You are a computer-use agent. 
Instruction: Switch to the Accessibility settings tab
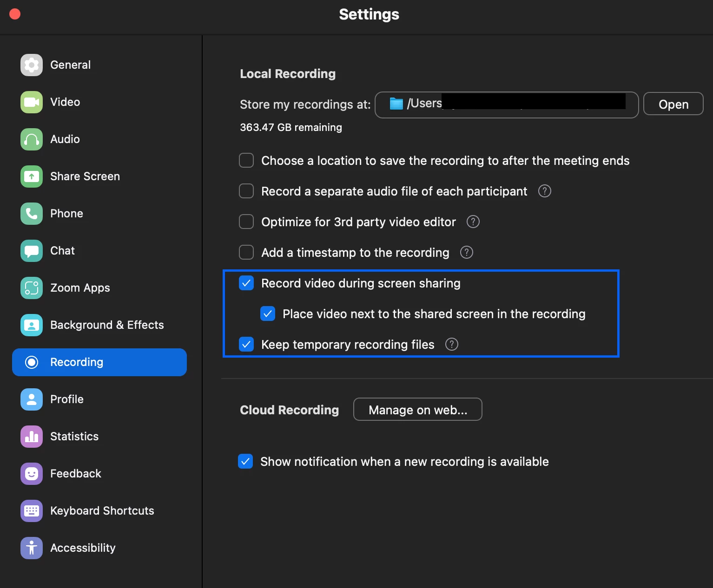point(83,548)
